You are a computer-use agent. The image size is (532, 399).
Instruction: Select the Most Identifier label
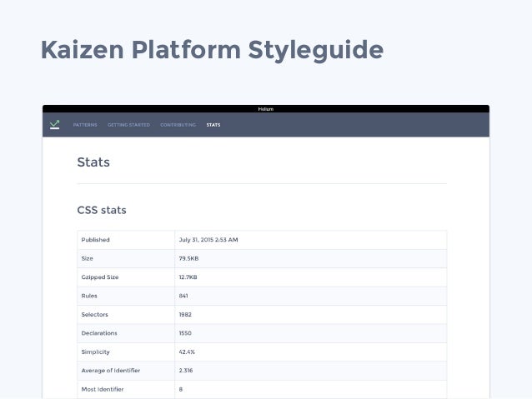tap(103, 389)
